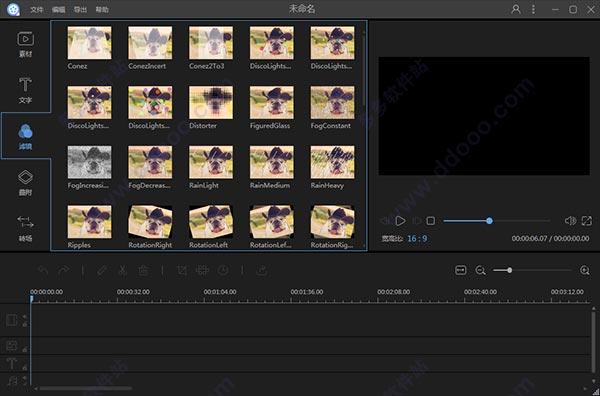Open the 素材 media panel
Image resolution: width=600 pixels, height=396 pixels.
25,44
